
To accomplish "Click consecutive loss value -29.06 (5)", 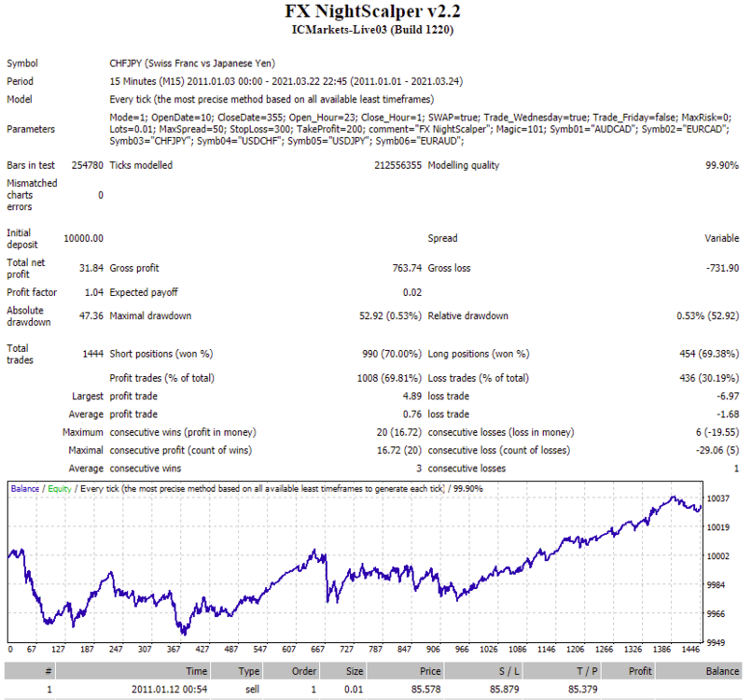I will [x=717, y=451].
